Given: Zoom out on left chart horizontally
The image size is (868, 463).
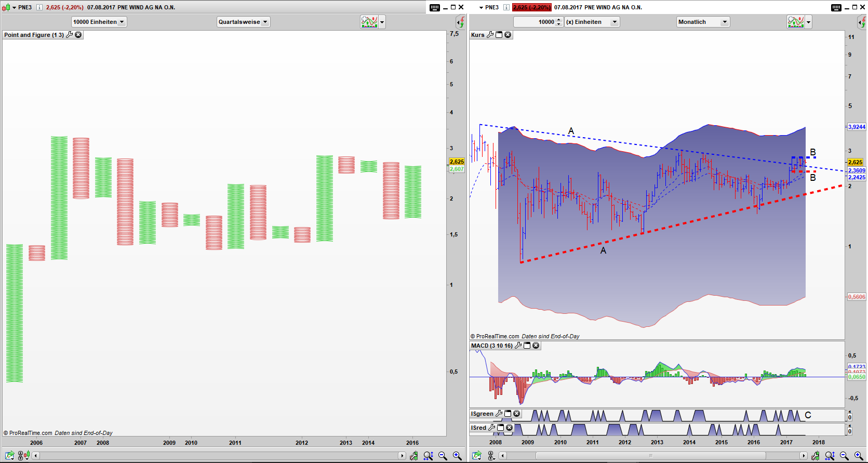Looking at the screenshot, I should point(443,456).
